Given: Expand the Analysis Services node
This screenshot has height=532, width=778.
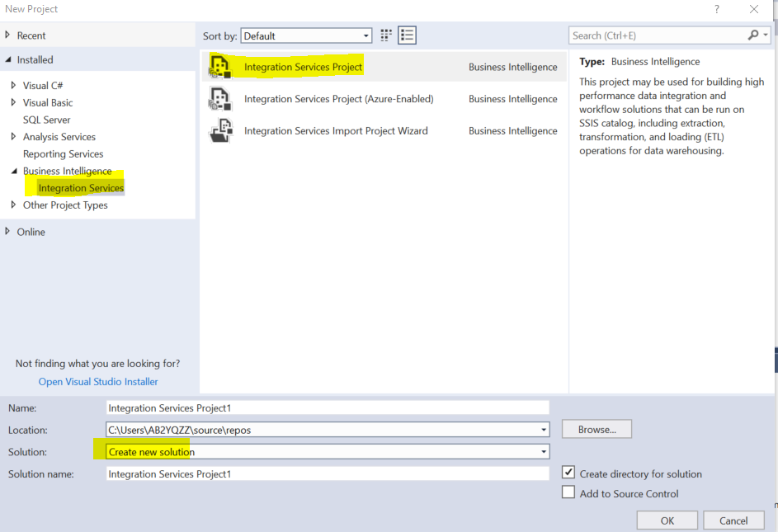Looking at the screenshot, I should (13, 136).
